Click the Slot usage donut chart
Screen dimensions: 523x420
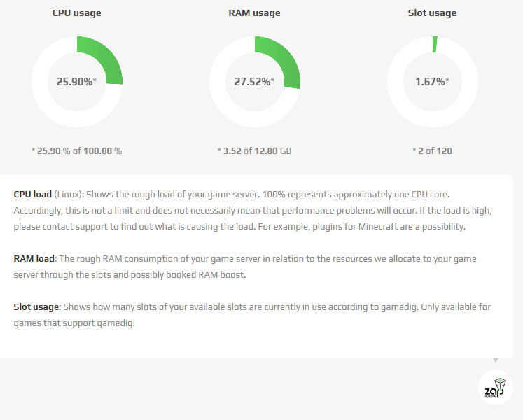click(x=433, y=82)
